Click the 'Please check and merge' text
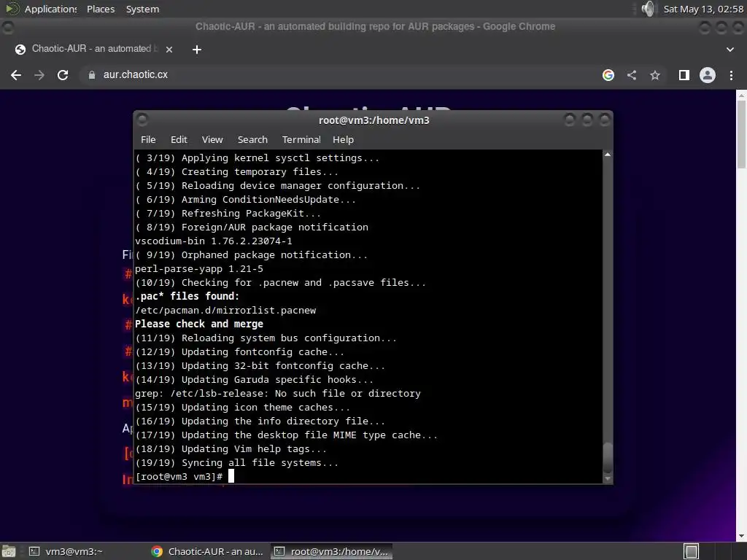 click(199, 324)
